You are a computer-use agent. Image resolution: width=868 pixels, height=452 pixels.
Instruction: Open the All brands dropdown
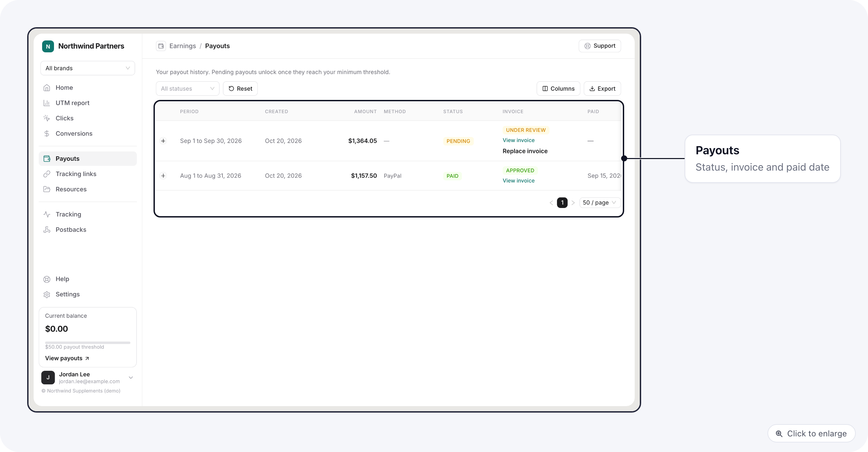88,68
